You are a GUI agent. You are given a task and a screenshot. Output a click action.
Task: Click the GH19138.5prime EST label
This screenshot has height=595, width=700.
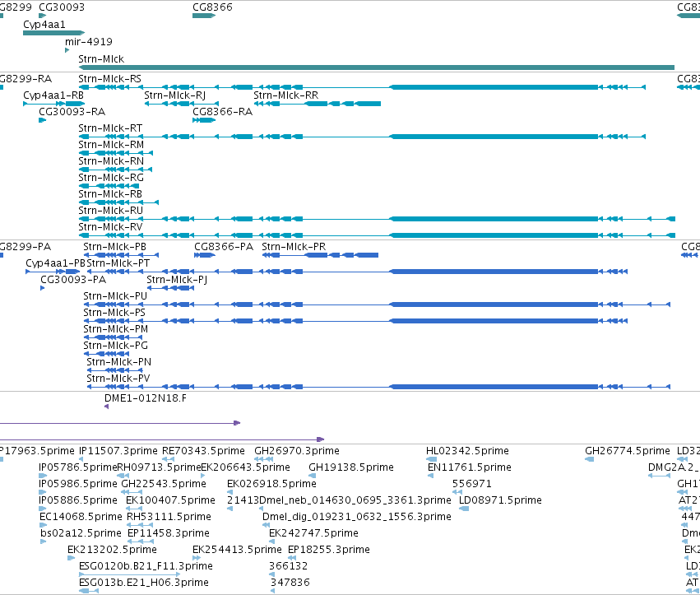[x=351, y=467]
